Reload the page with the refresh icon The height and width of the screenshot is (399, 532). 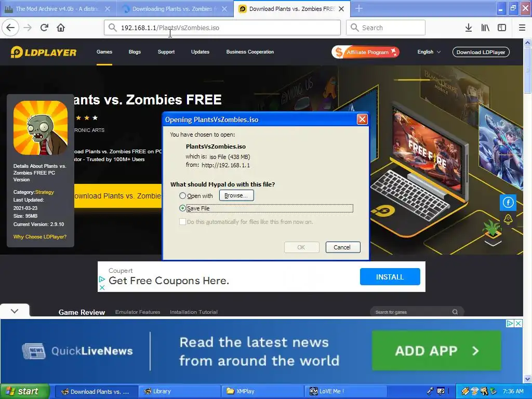coord(44,28)
